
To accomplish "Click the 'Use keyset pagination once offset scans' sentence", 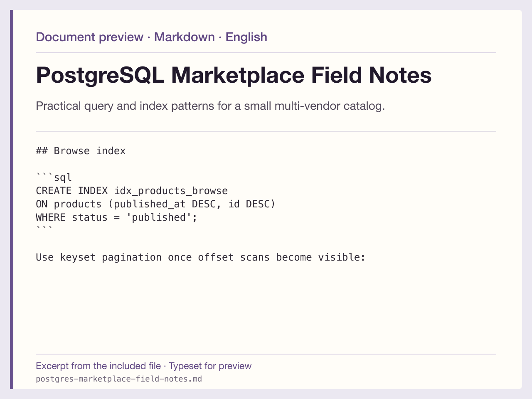I will [201, 257].
